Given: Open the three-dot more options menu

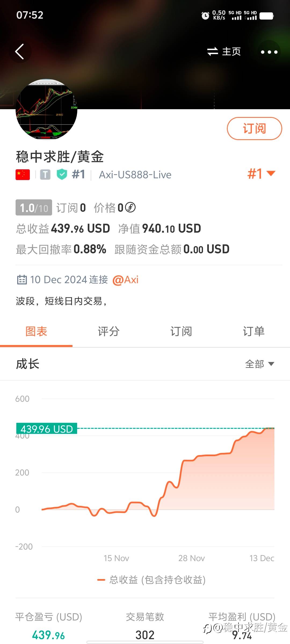Looking at the screenshot, I should [269, 52].
